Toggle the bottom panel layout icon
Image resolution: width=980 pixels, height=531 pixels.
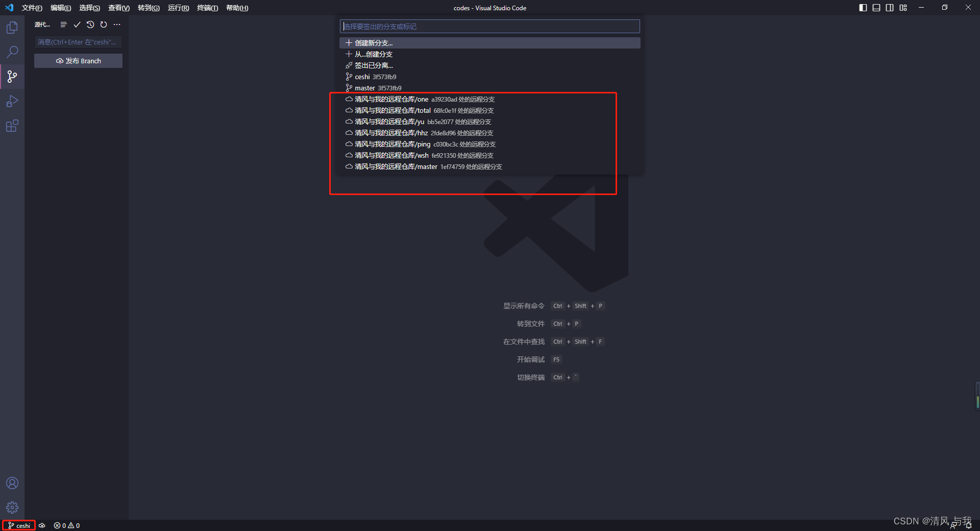(x=876, y=8)
